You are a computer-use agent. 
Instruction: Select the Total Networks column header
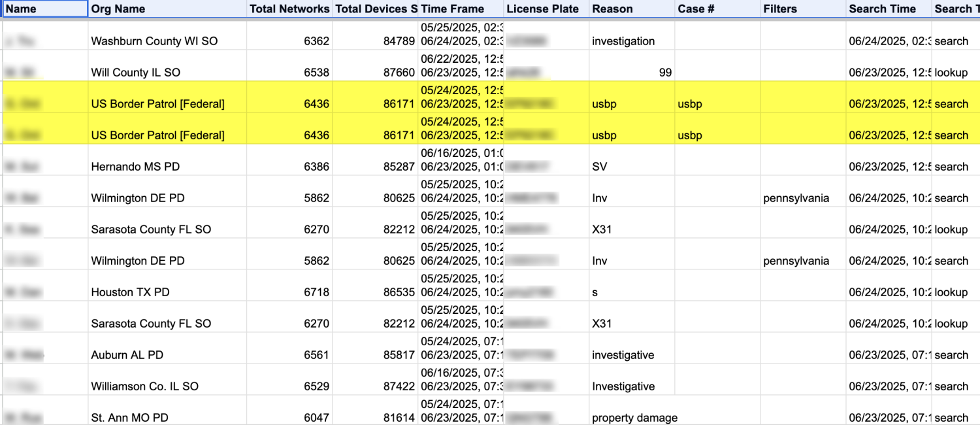[289, 9]
